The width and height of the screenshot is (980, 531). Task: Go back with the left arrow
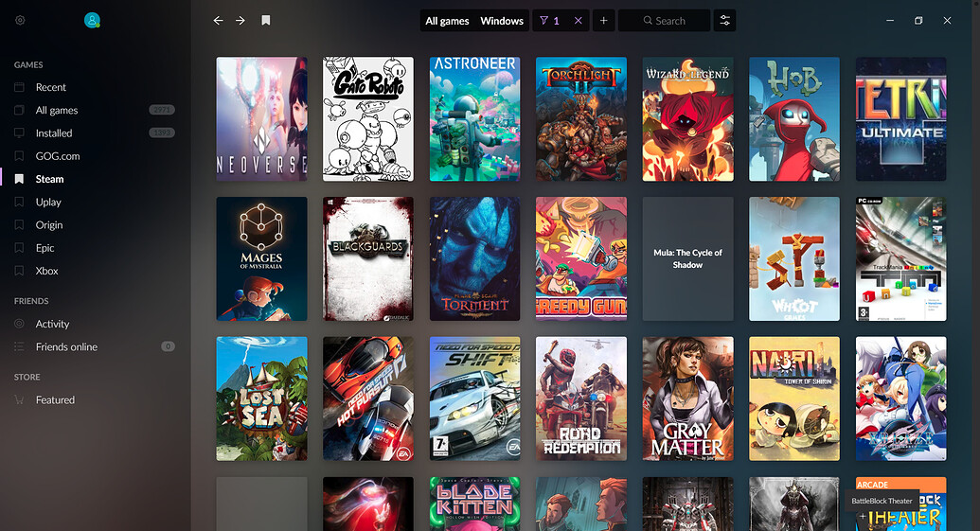point(218,21)
